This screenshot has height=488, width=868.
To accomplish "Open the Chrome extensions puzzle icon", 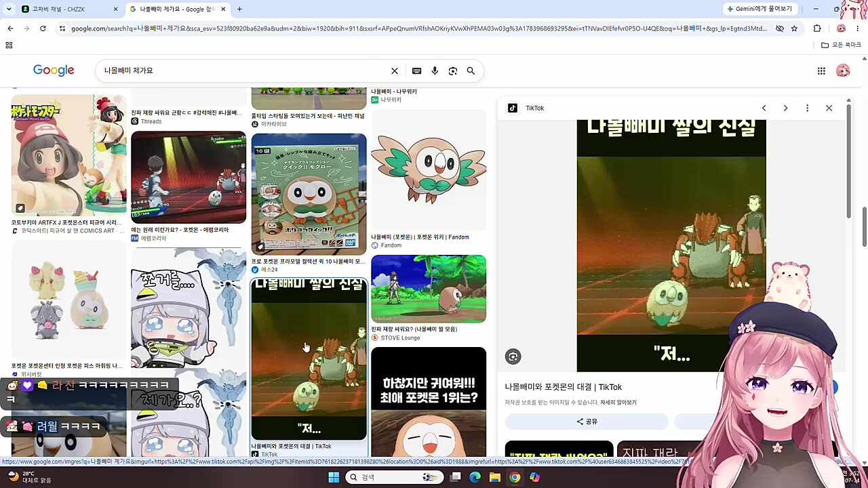I will pyautogui.click(x=817, y=28).
